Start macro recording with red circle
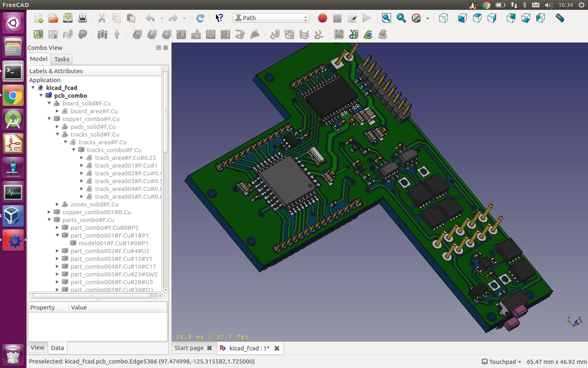 coord(323,18)
